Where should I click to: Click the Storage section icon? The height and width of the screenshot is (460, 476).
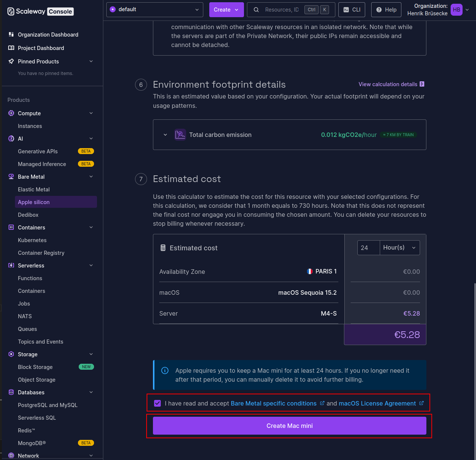click(x=11, y=354)
